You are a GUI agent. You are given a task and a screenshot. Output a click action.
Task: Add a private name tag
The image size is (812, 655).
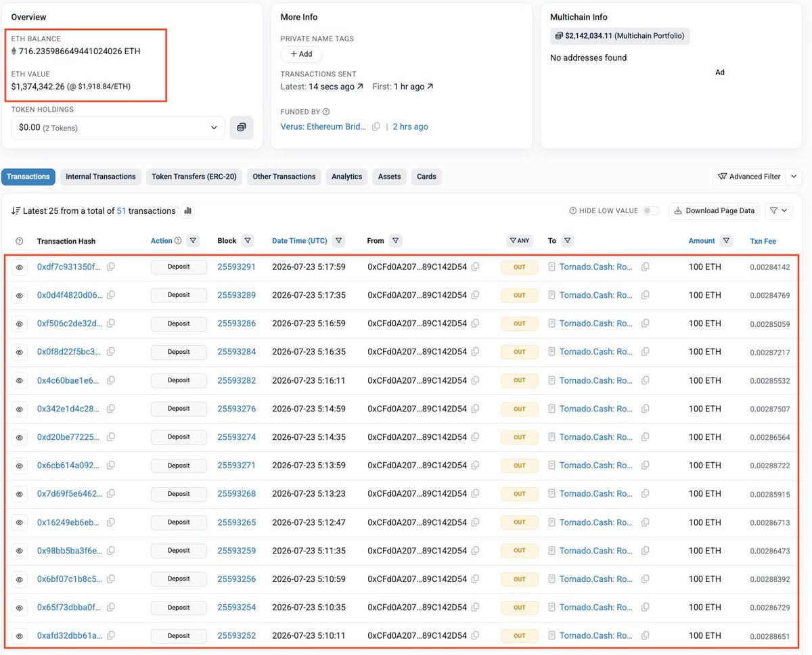tap(301, 54)
